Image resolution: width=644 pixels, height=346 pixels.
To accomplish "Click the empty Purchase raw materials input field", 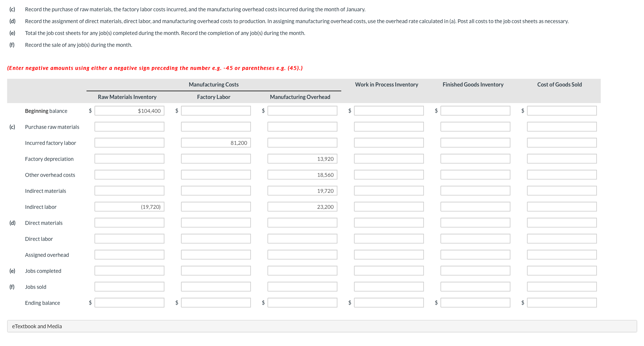I will [x=129, y=126].
